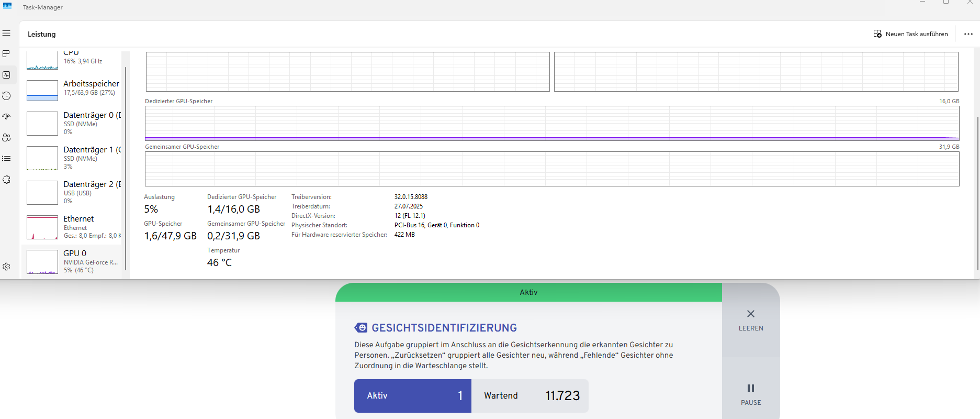The image size is (980, 419).
Task: Minimize the Task-Manager window
Action: tap(922, 2)
